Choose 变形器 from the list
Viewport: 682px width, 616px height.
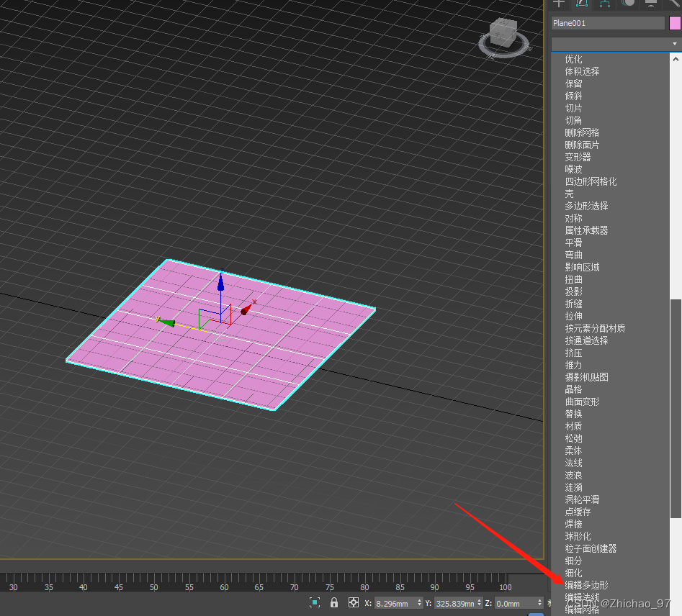tap(578, 157)
